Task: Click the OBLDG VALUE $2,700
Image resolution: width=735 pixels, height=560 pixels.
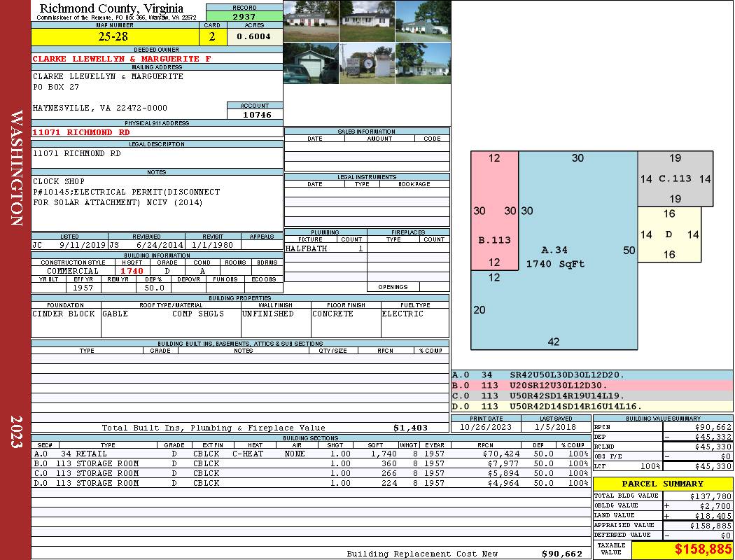Action: point(715,505)
